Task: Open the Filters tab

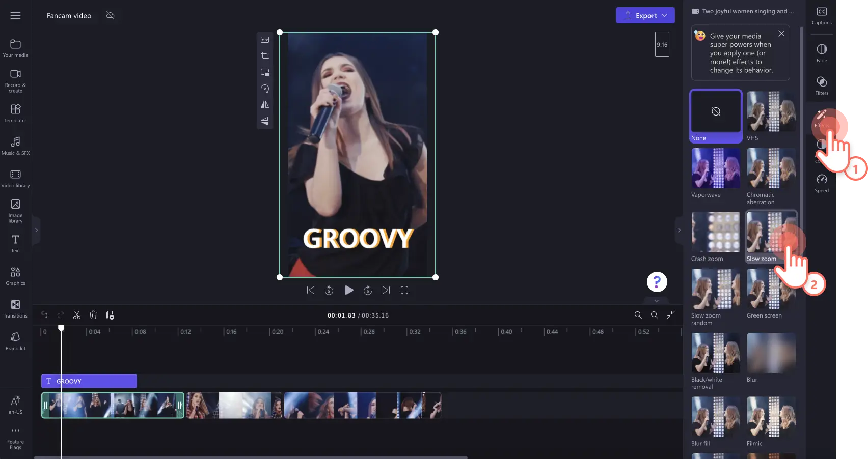Action: click(x=822, y=85)
